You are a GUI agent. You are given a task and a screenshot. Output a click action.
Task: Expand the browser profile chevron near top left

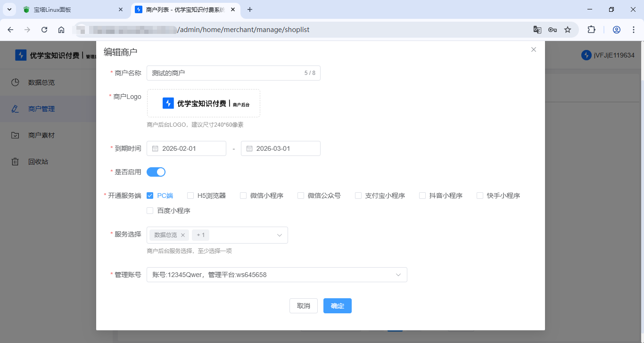[x=9, y=9]
